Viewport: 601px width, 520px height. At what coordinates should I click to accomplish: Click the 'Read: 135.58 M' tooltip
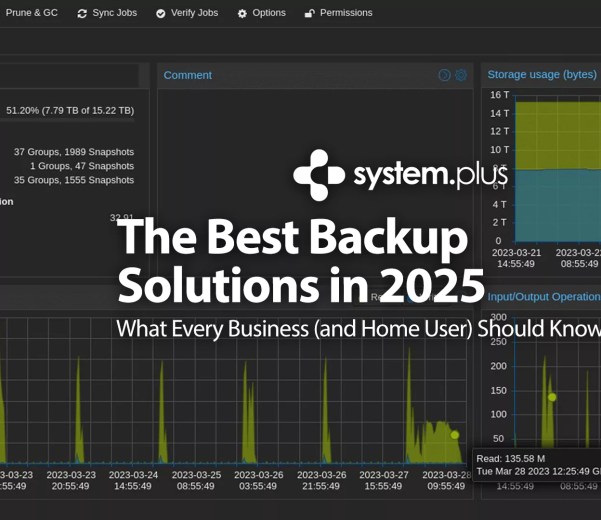point(537,465)
